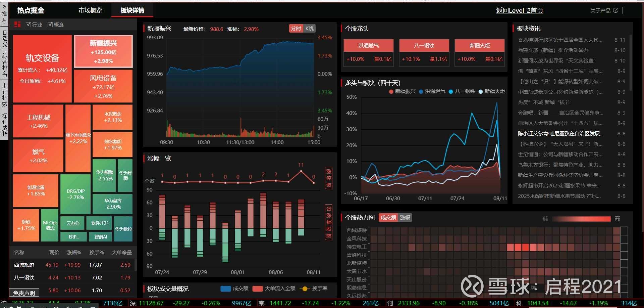The height and width of the screenshot is (308, 644).
Task: Click the yellow 换手率 legend marker
Action: [305, 288]
